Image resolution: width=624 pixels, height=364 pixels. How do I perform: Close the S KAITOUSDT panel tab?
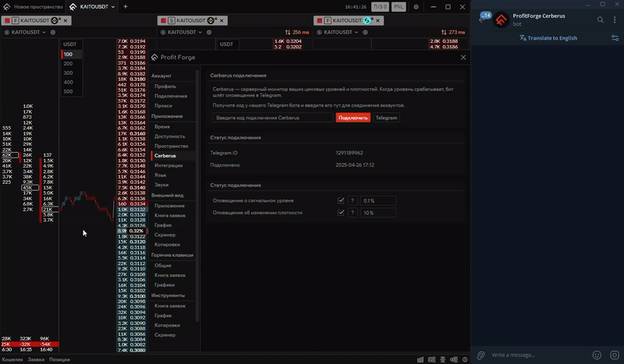[x=222, y=20]
